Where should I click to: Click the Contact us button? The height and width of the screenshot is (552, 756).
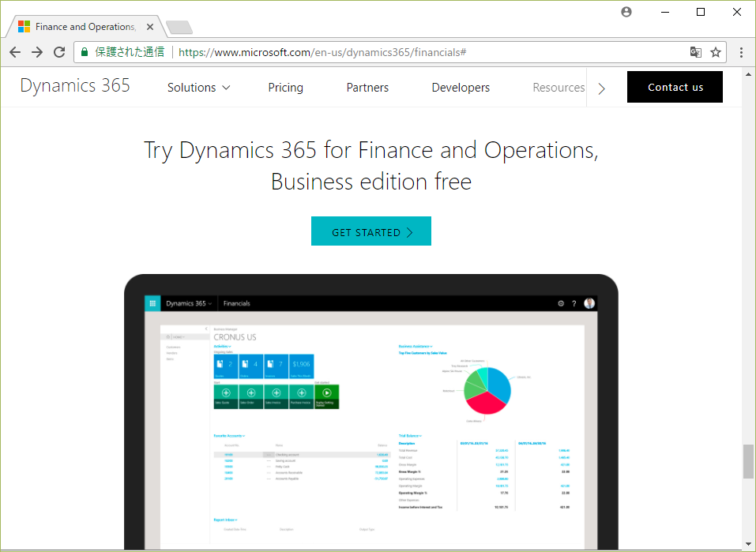tap(675, 87)
